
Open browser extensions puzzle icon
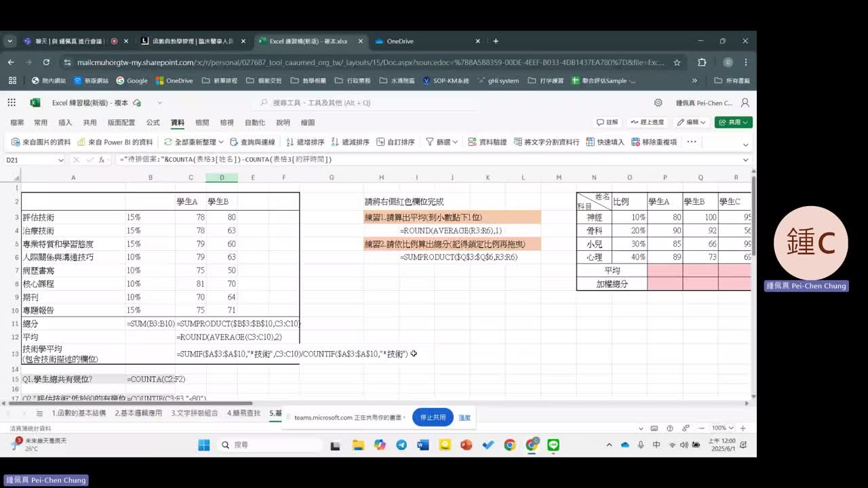702,62
